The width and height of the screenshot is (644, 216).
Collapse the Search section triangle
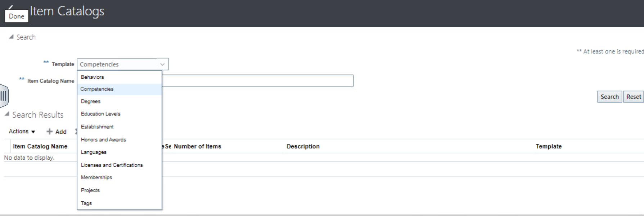pyautogui.click(x=11, y=37)
